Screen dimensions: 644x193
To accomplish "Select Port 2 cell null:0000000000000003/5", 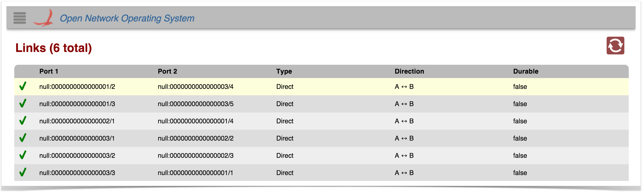I will click(x=195, y=104).
